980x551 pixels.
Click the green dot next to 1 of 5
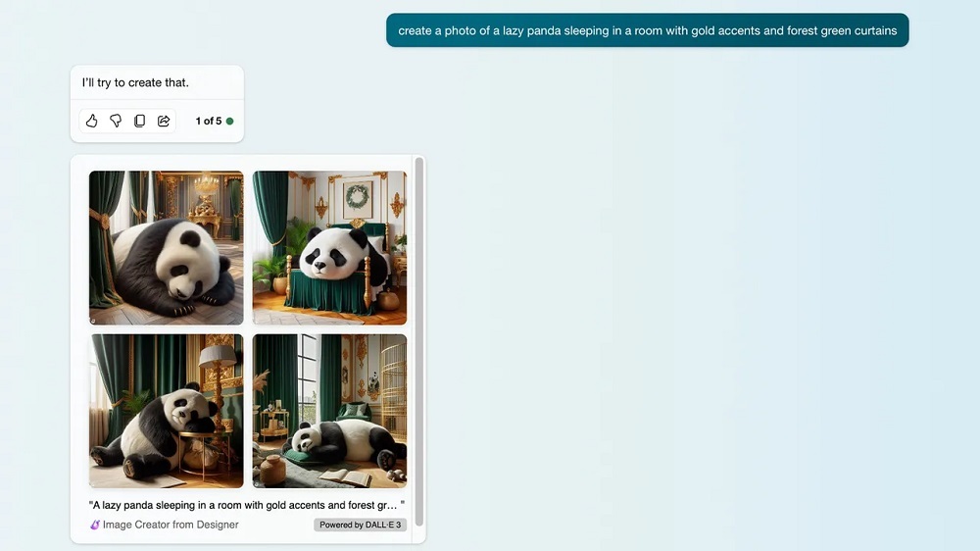[x=230, y=122]
